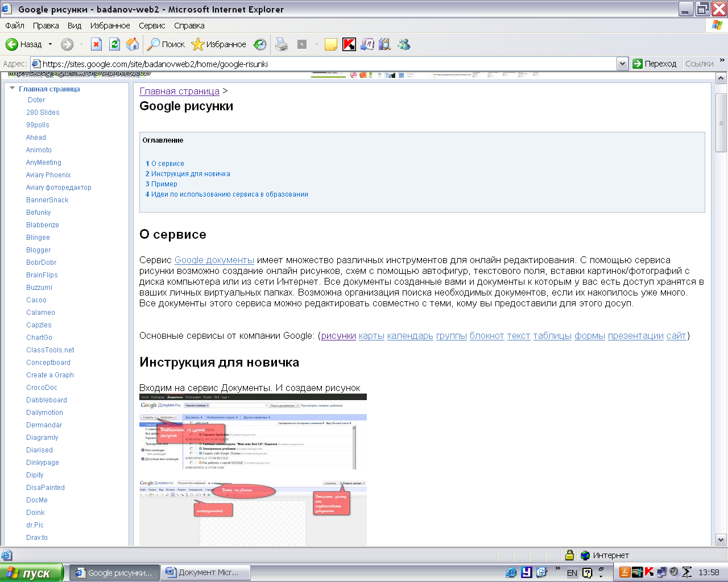Click the Back (Назад) arrow button

23,44
